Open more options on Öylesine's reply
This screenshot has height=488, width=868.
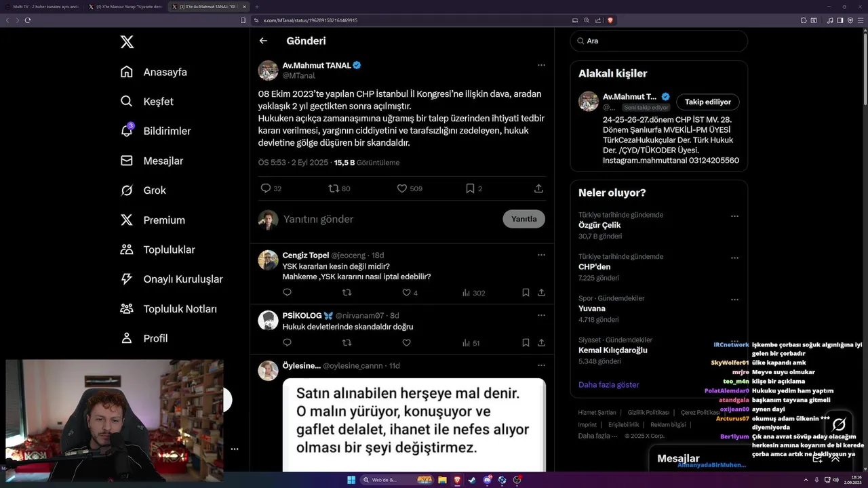click(541, 365)
